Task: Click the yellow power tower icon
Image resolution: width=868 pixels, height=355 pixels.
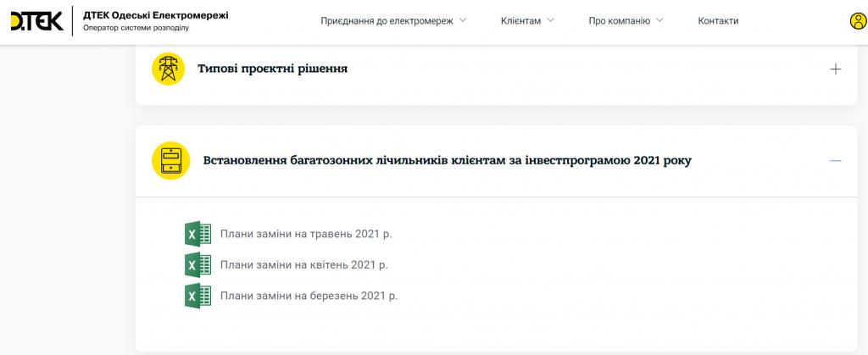Action: [168, 69]
